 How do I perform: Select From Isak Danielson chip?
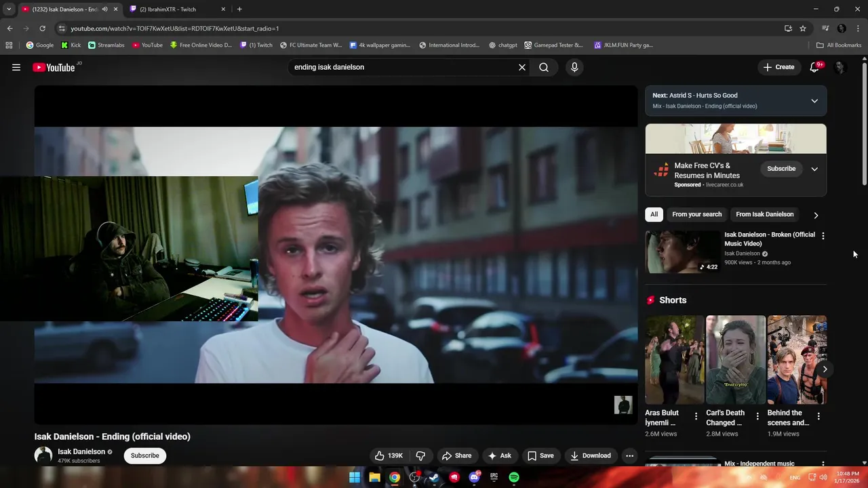tap(764, 214)
